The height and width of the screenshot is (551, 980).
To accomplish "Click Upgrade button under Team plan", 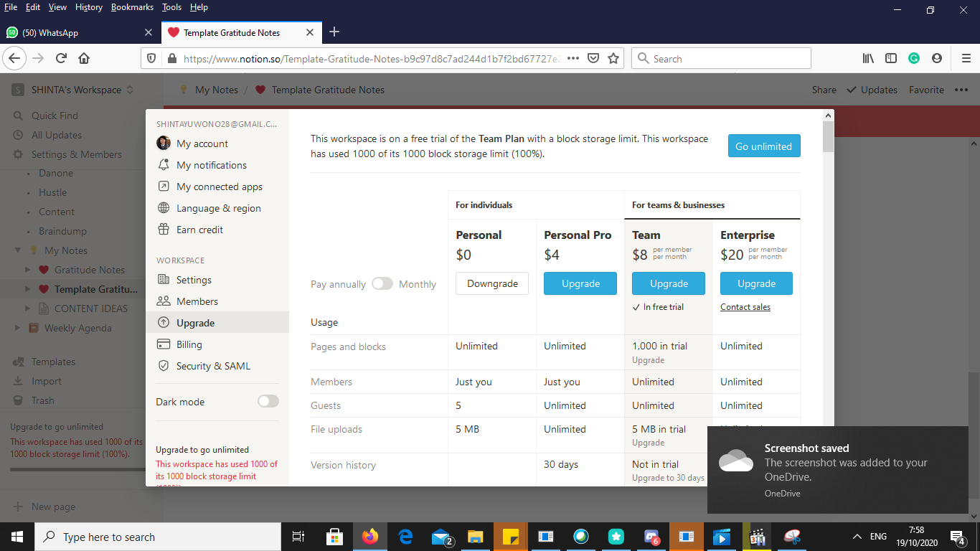I will pyautogui.click(x=669, y=283).
